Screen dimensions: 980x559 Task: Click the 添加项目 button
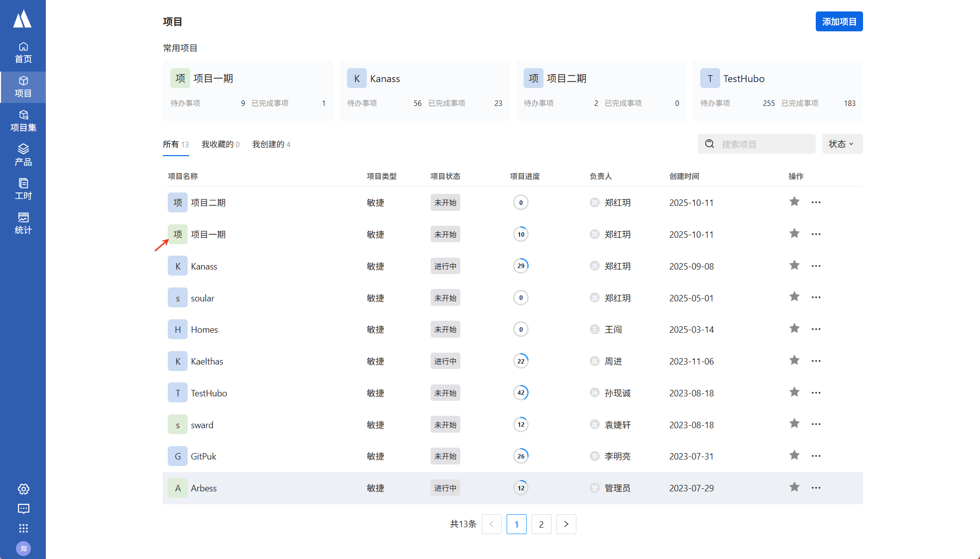coord(839,21)
